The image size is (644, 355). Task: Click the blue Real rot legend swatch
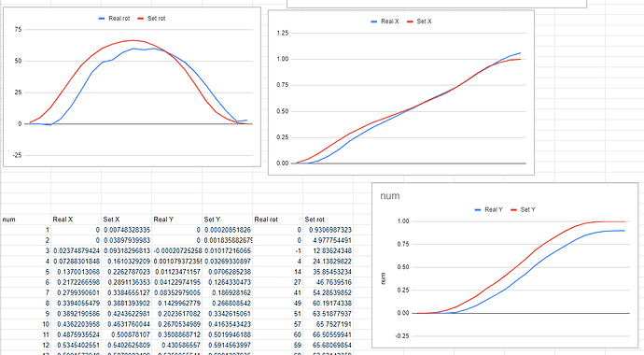click(102, 19)
